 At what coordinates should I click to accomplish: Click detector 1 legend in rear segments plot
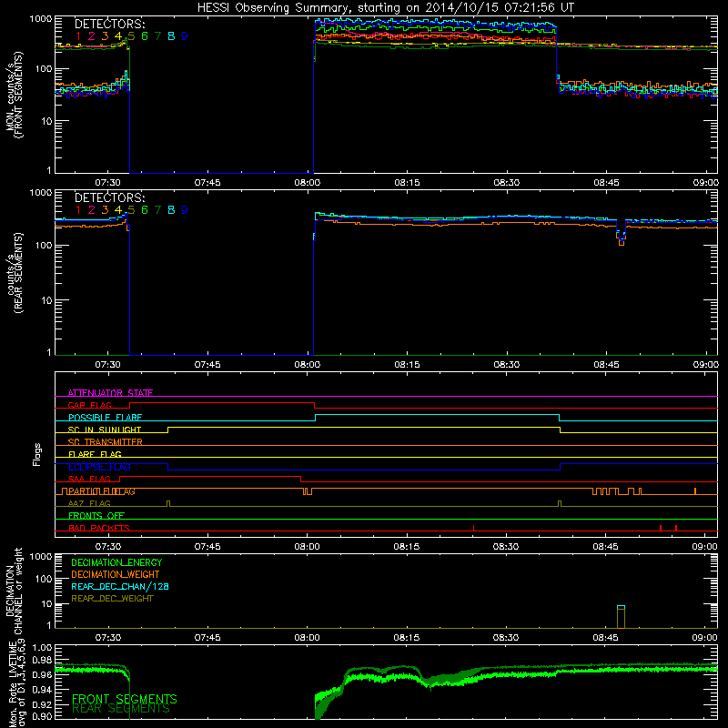pos(78,210)
